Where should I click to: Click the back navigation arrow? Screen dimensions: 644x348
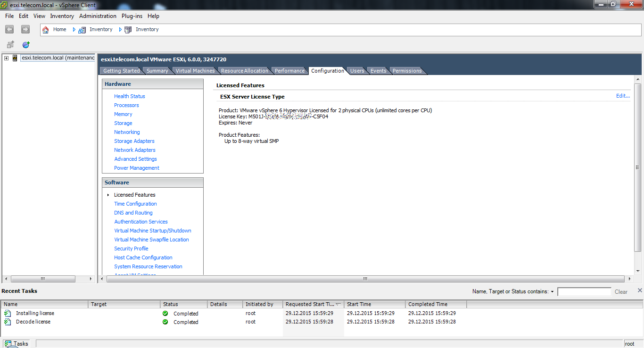pos(9,29)
